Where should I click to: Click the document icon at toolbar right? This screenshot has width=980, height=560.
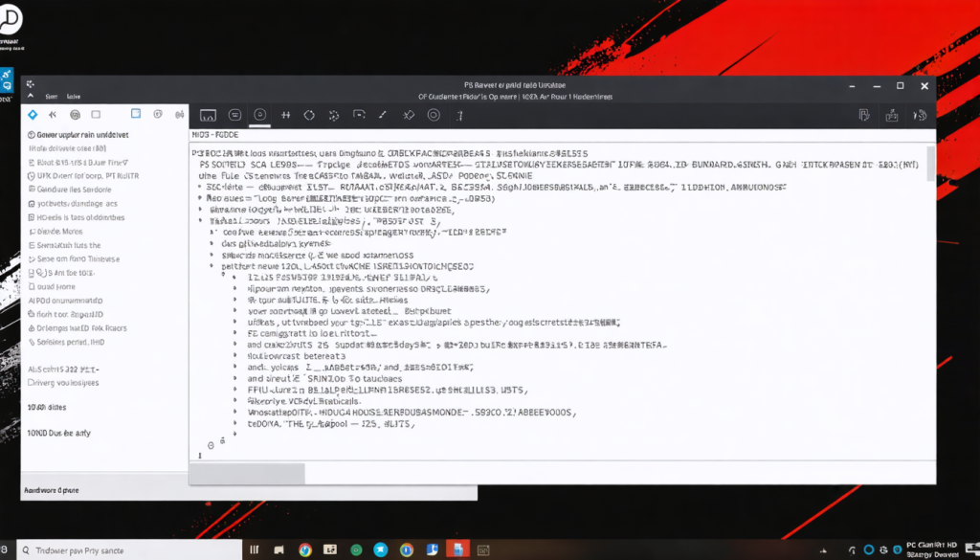pos(864,114)
